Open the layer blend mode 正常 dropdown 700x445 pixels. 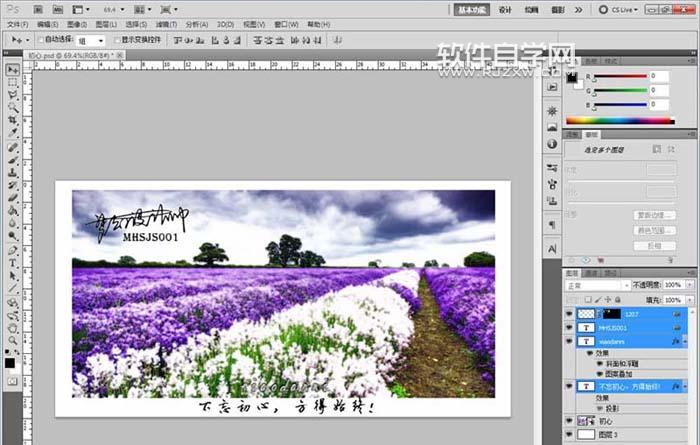[598, 285]
